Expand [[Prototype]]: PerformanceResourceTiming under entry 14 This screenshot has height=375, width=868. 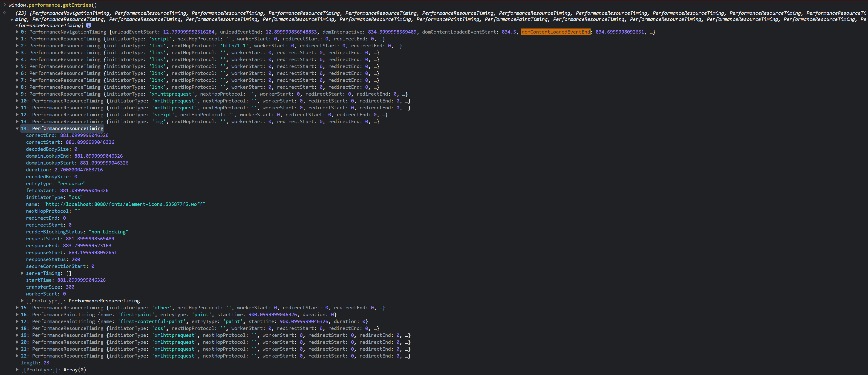pyautogui.click(x=23, y=301)
